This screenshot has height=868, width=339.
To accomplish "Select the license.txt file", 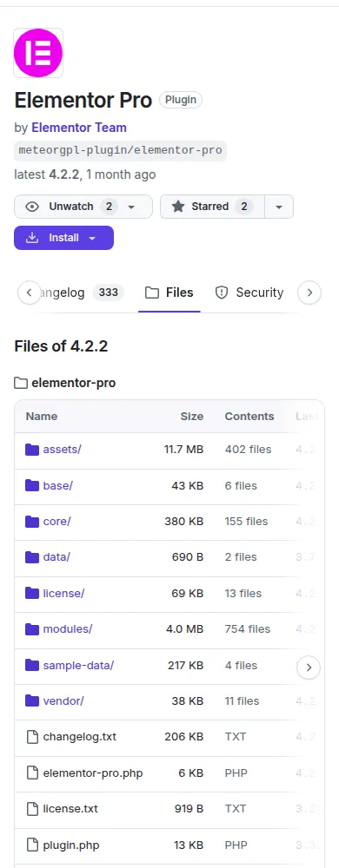I will pyautogui.click(x=70, y=808).
